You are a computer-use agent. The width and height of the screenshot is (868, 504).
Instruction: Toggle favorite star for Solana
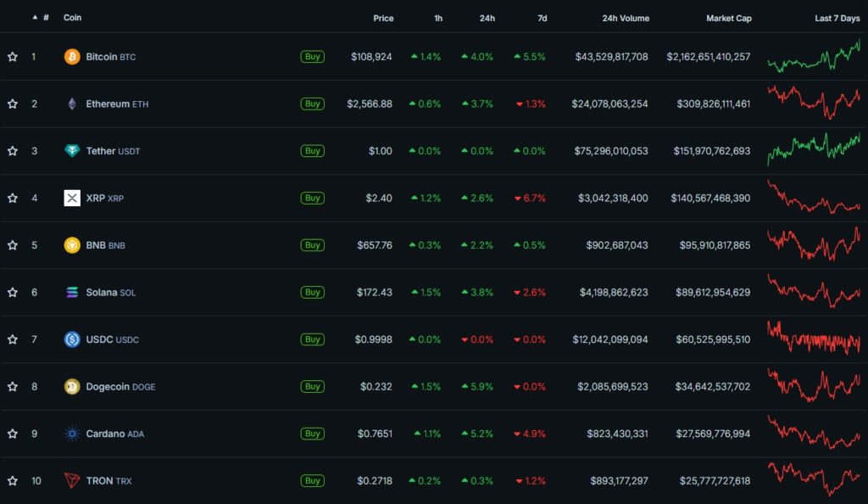pyautogui.click(x=13, y=293)
